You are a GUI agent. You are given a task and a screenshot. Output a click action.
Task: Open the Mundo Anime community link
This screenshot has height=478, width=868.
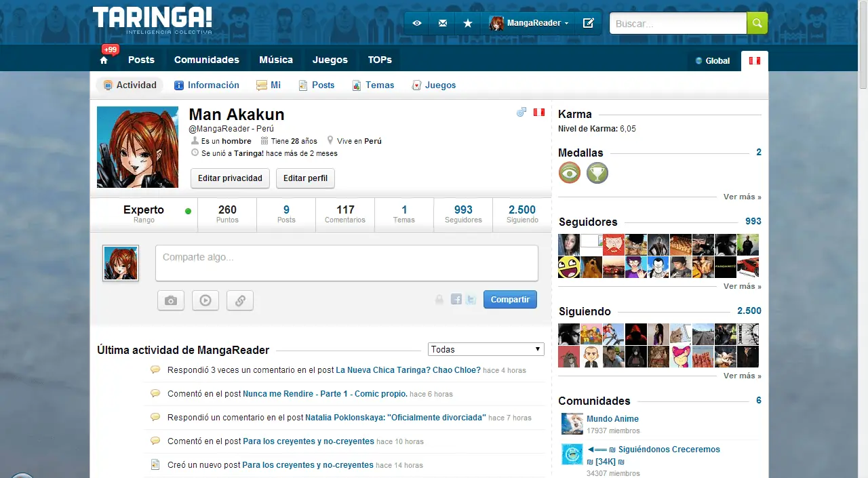click(612, 419)
